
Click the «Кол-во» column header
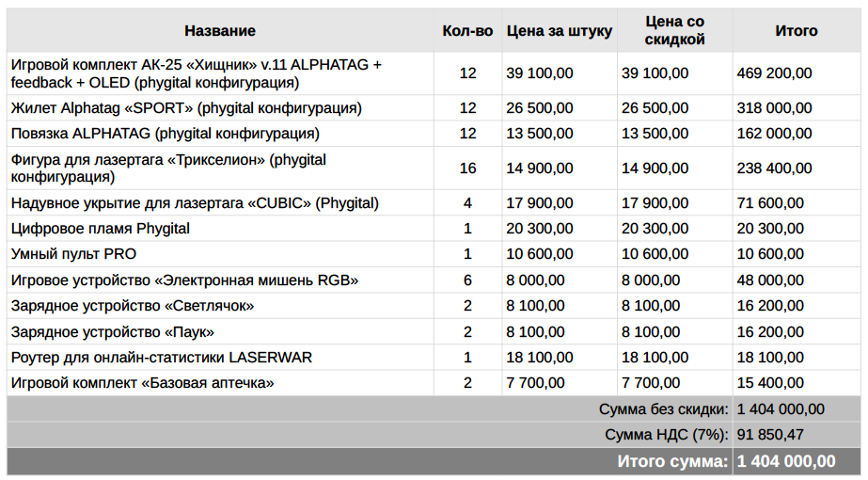pyautogui.click(x=467, y=31)
